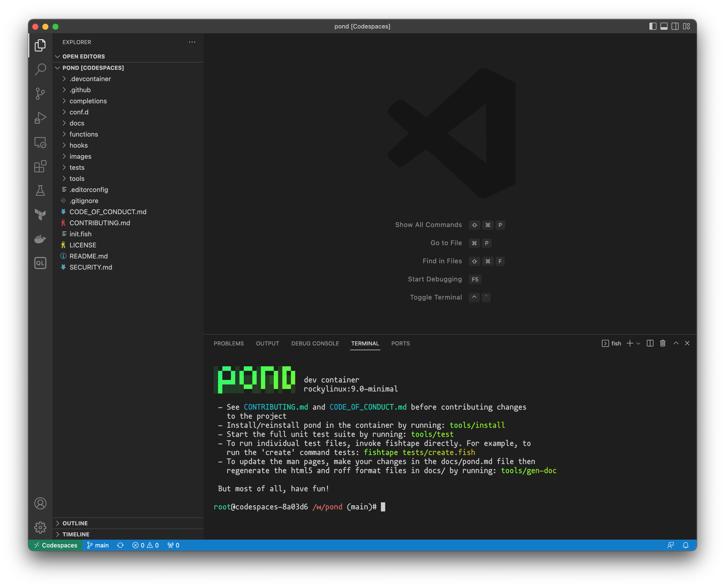Open the Docker view icon
725x588 pixels.
(x=40, y=239)
